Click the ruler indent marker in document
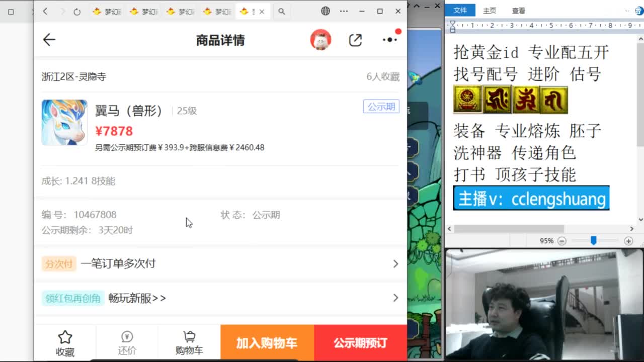Image resolution: width=644 pixels, height=362 pixels. coord(452,26)
